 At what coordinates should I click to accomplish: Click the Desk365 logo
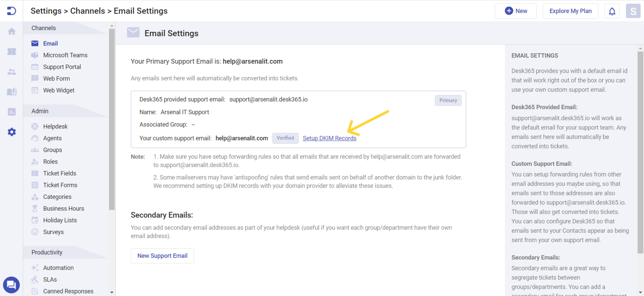coord(11,10)
